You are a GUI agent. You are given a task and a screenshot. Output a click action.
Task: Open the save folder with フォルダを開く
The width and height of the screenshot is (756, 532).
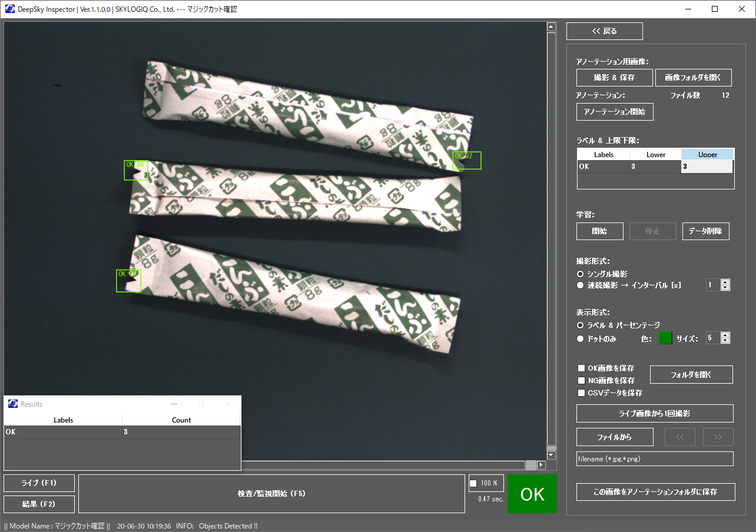coord(691,374)
